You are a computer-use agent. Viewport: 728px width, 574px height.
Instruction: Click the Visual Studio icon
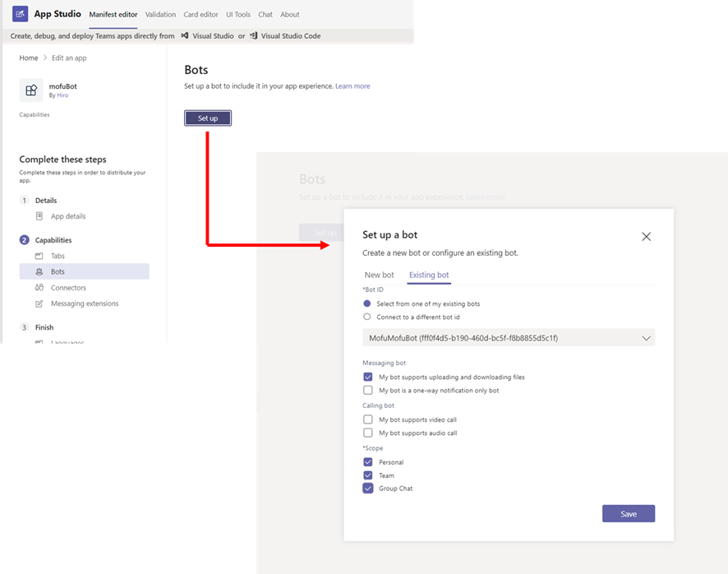[185, 35]
